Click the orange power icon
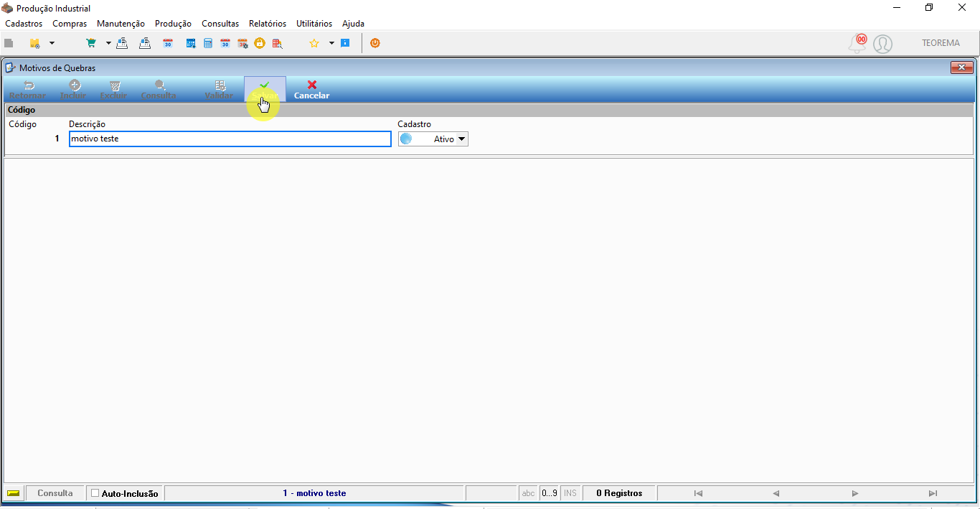The width and height of the screenshot is (980, 509). (375, 43)
